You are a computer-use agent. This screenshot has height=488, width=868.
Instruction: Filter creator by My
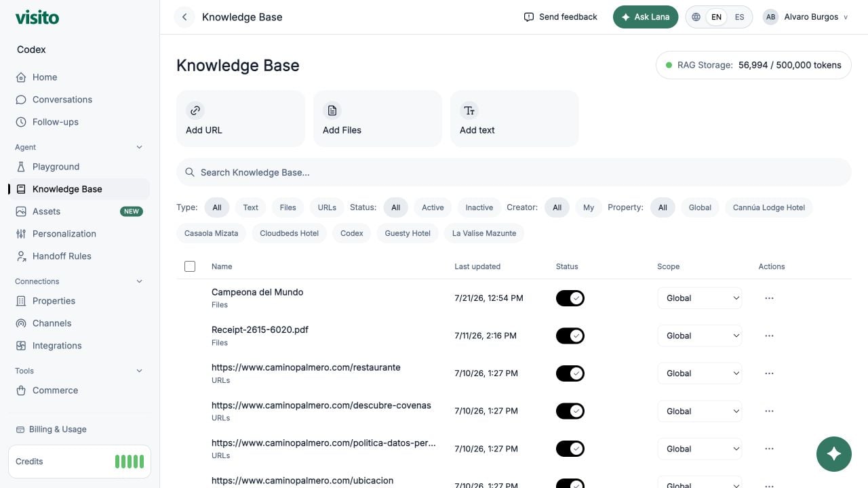tap(589, 207)
